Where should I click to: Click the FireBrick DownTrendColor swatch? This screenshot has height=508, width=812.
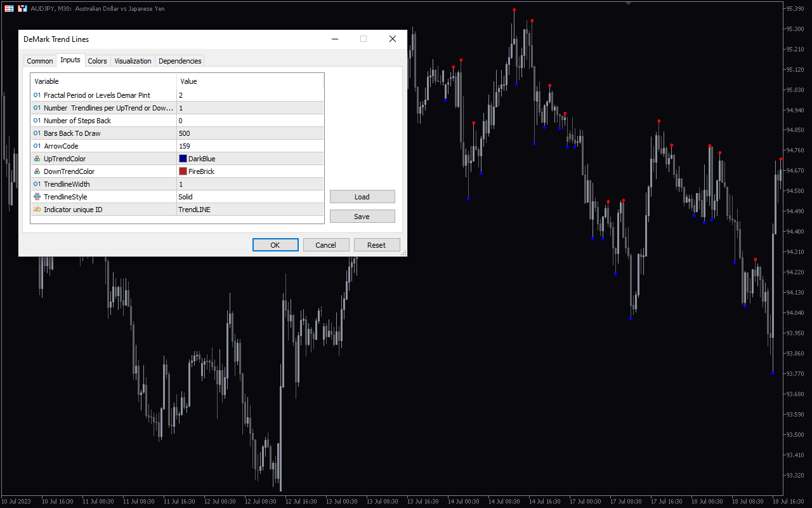click(x=183, y=171)
